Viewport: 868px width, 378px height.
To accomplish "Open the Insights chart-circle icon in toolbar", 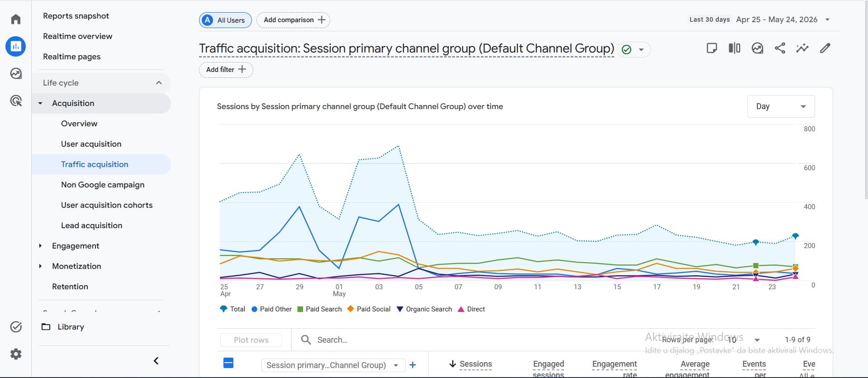I will pyautogui.click(x=757, y=48).
